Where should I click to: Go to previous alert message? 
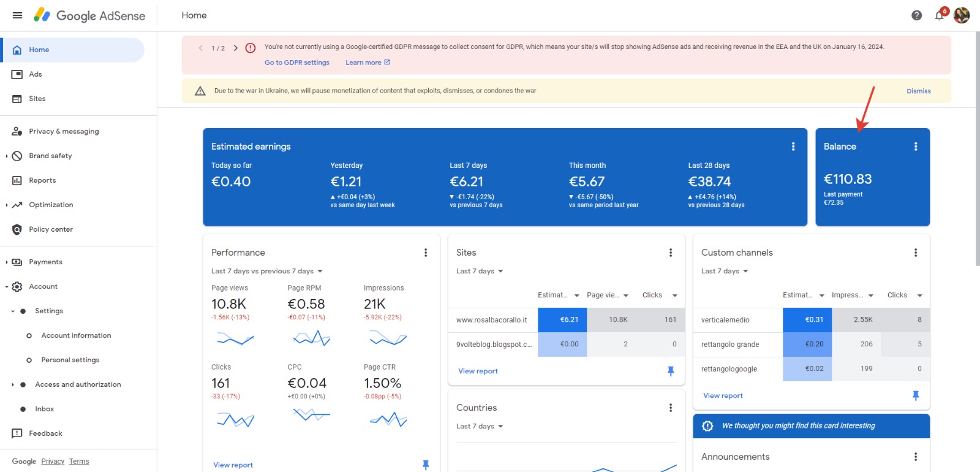[200, 48]
